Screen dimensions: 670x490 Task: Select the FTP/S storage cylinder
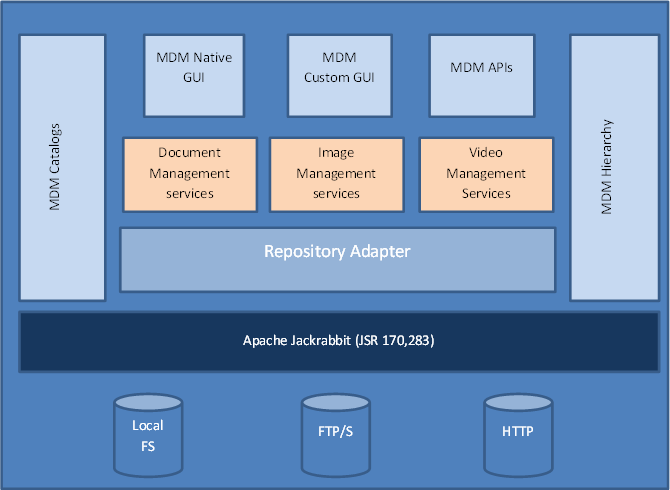(x=336, y=435)
